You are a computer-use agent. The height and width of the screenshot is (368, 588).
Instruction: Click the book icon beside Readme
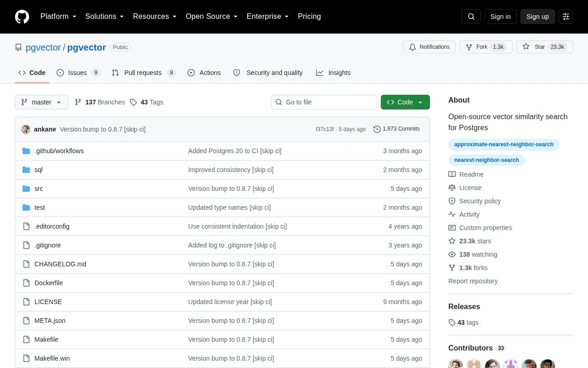pos(452,174)
